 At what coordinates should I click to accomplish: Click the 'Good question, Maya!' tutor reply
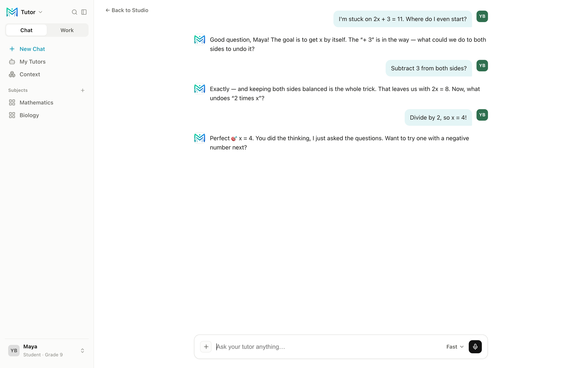point(348,44)
